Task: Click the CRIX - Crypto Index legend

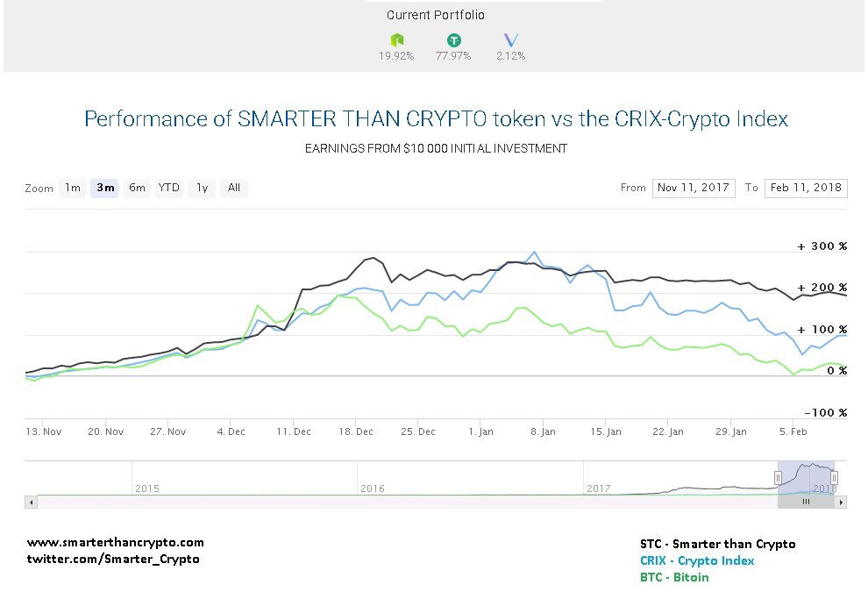Action: [697, 560]
